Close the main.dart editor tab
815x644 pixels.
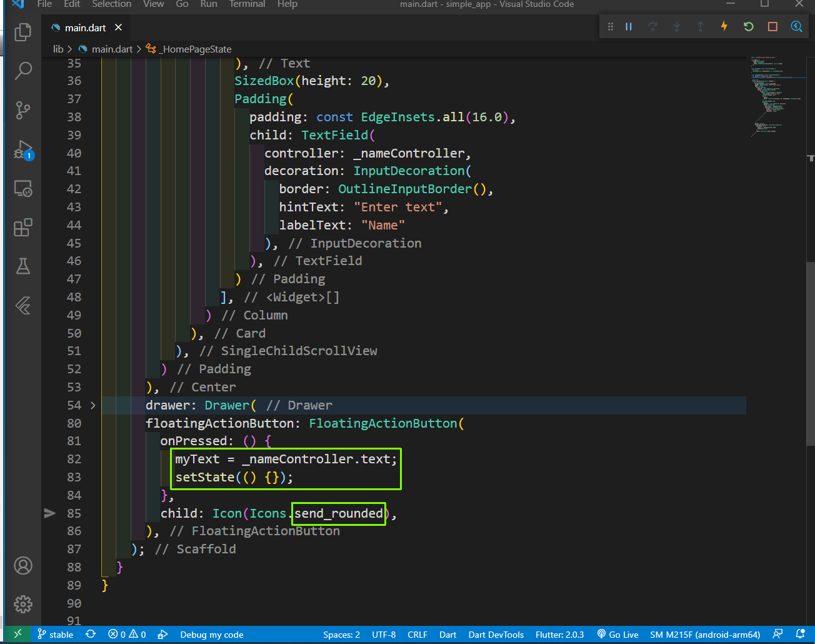coord(118,28)
